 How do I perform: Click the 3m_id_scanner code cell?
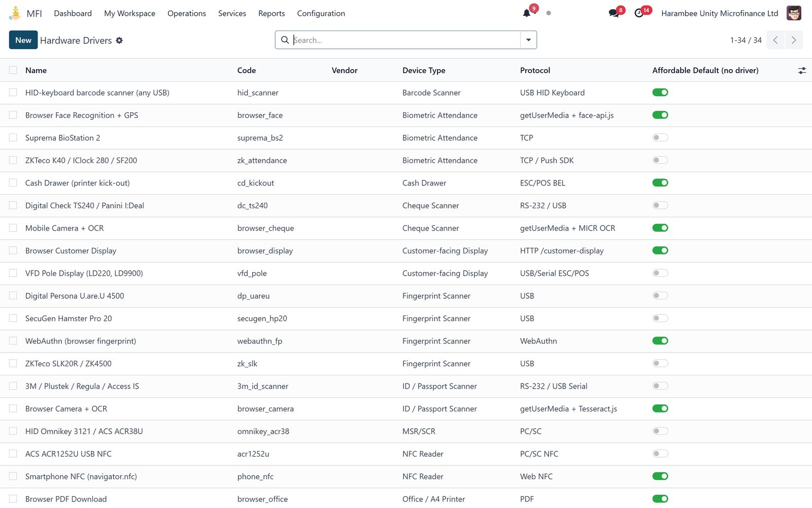point(263,386)
